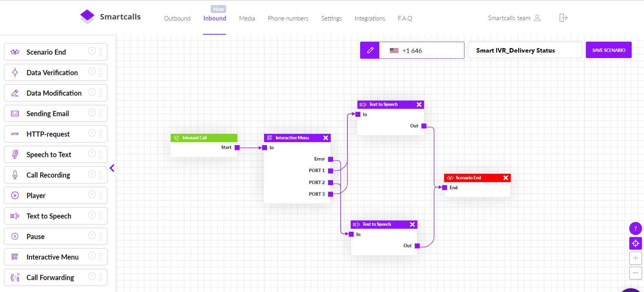Zoom in with the plus button
644x292 pixels.
635,258
